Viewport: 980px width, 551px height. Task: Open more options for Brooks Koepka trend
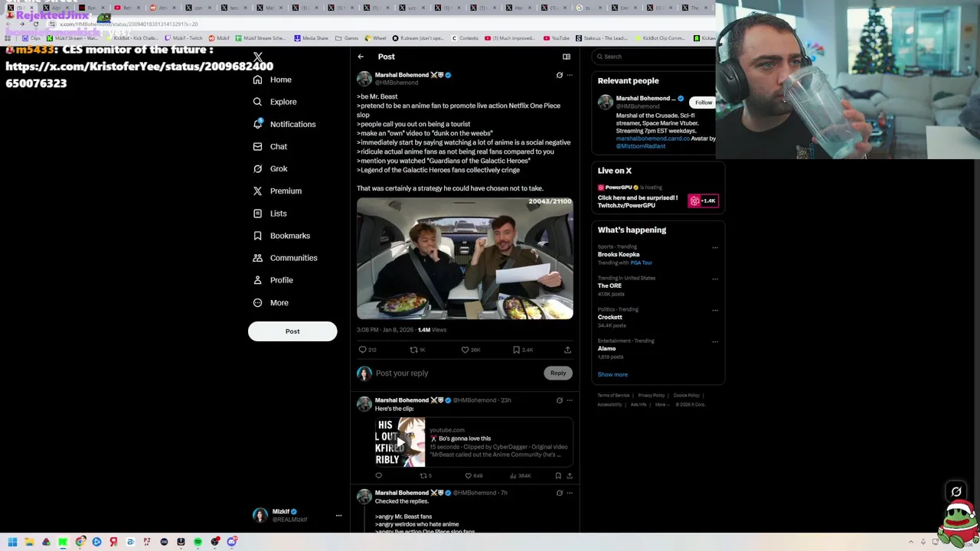[x=715, y=248]
